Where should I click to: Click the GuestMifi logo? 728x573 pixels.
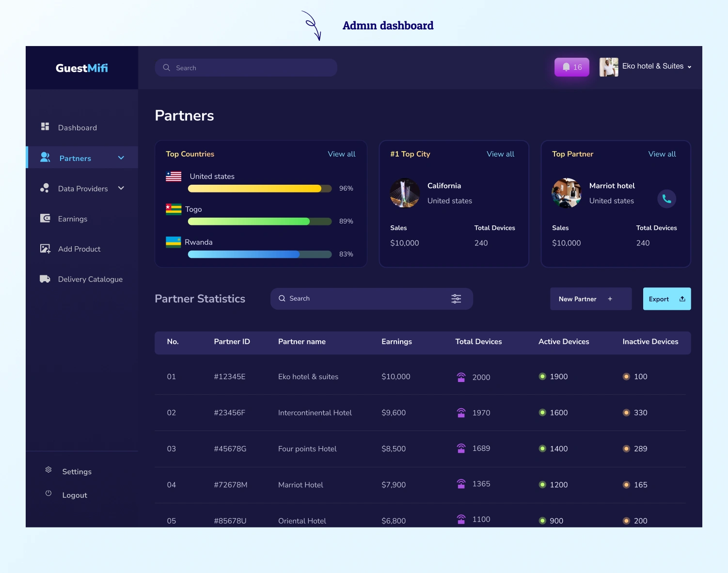(x=81, y=68)
